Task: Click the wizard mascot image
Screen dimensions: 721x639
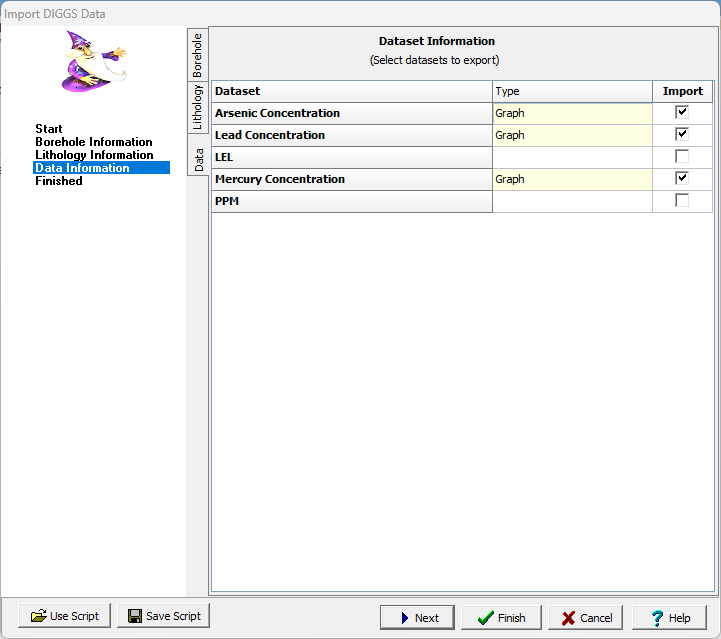Action: click(93, 62)
